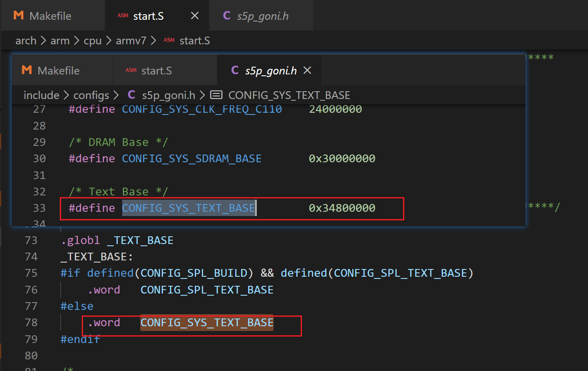Image resolution: width=588 pixels, height=371 pixels.
Task: Expand the chevron after arch in breadcrumb
Action: [43, 41]
